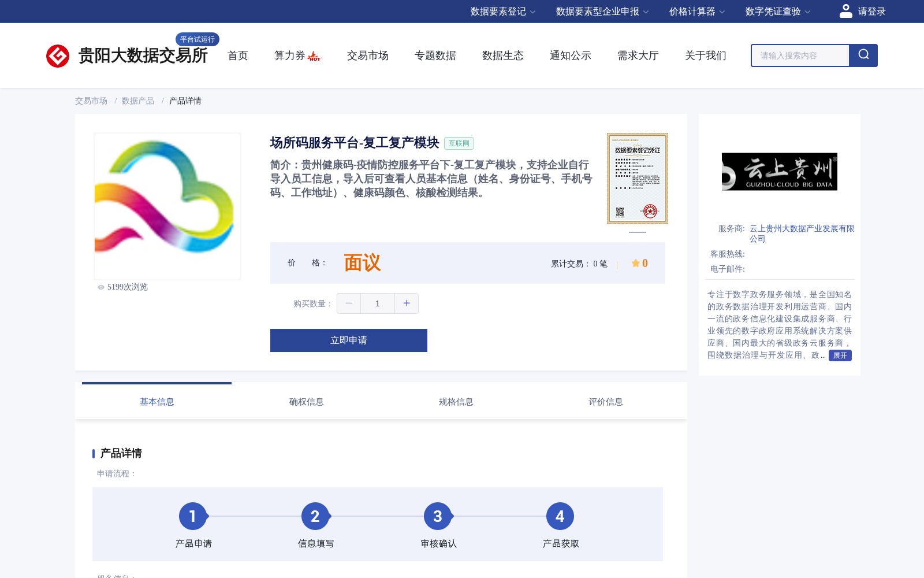Increase purchase quantity with plus button
The image size is (924, 578).
pyautogui.click(x=407, y=303)
